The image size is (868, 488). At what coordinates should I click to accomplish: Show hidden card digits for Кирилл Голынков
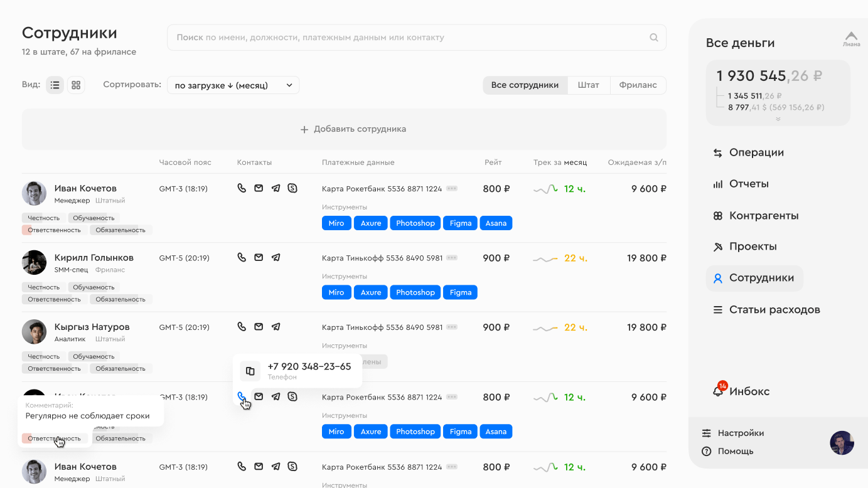pos(452,258)
